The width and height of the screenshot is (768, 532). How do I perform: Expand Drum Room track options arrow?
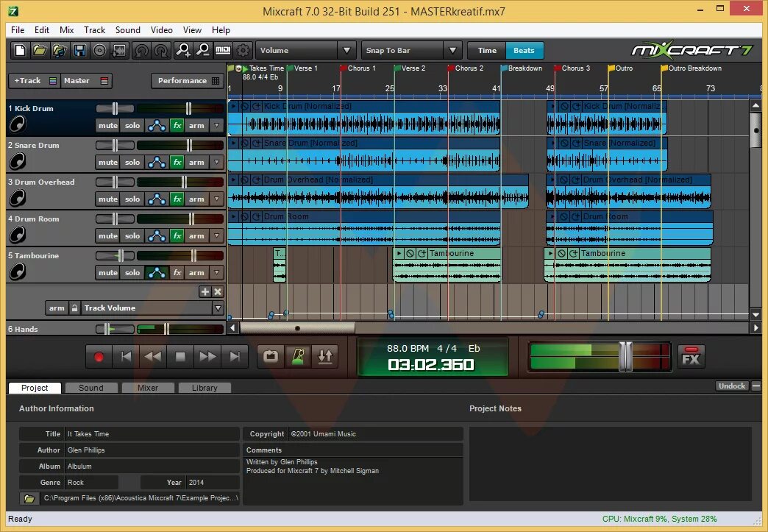coord(216,235)
